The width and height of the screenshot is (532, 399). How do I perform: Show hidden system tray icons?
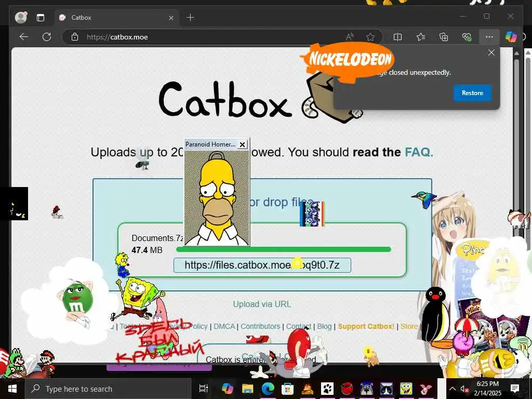click(x=453, y=389)
